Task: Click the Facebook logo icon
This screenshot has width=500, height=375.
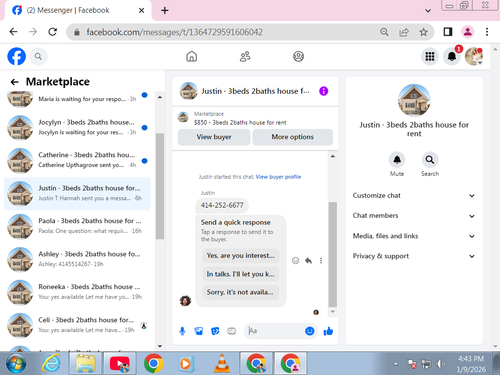Action: click(16, 56)
